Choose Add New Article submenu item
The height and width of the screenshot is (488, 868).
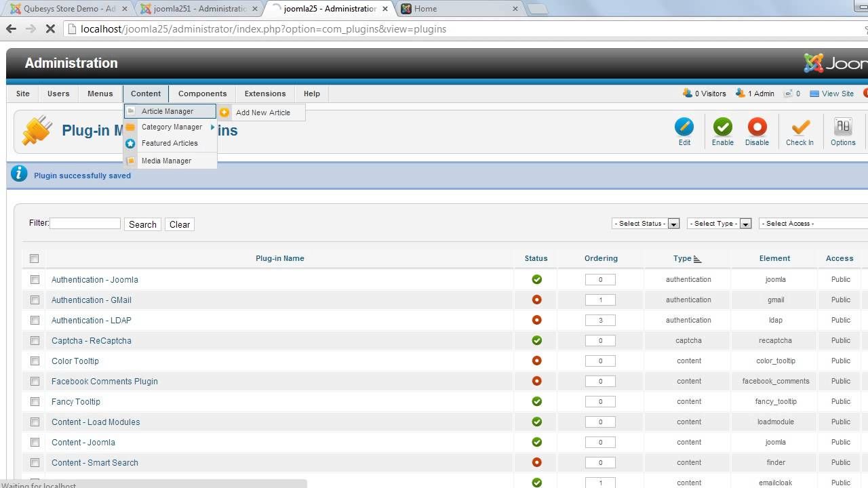[x=262, y=113]
